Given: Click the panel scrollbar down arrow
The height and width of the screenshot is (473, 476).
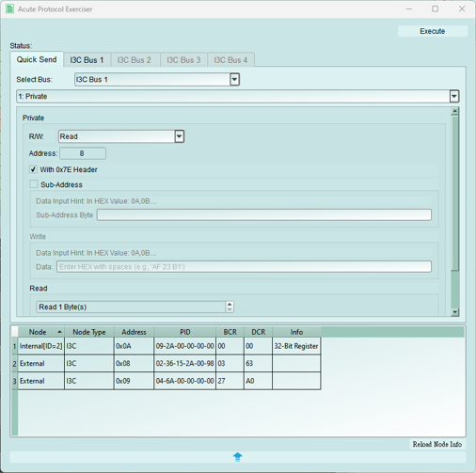Looking at the screenshot, I should pos(454,312).
